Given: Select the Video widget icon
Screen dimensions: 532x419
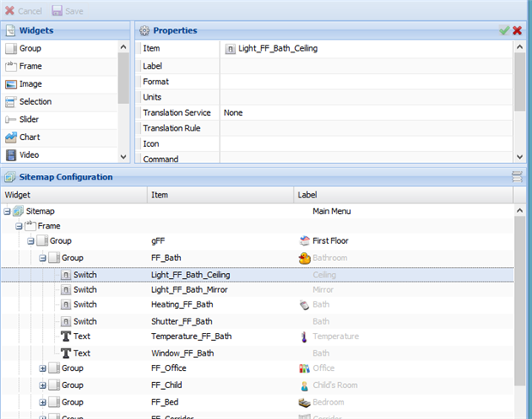Looking at the screenshot, I should pyautogui.click(x=11, y=155).
